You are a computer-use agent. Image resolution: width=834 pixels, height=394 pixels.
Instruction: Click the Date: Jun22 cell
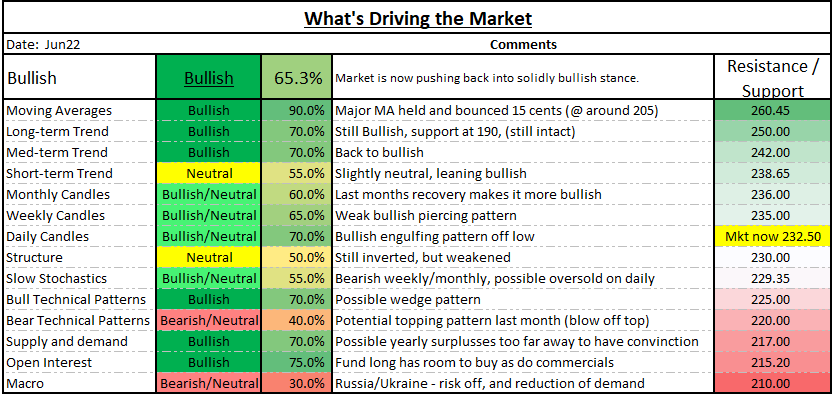[x=80, y=45]
